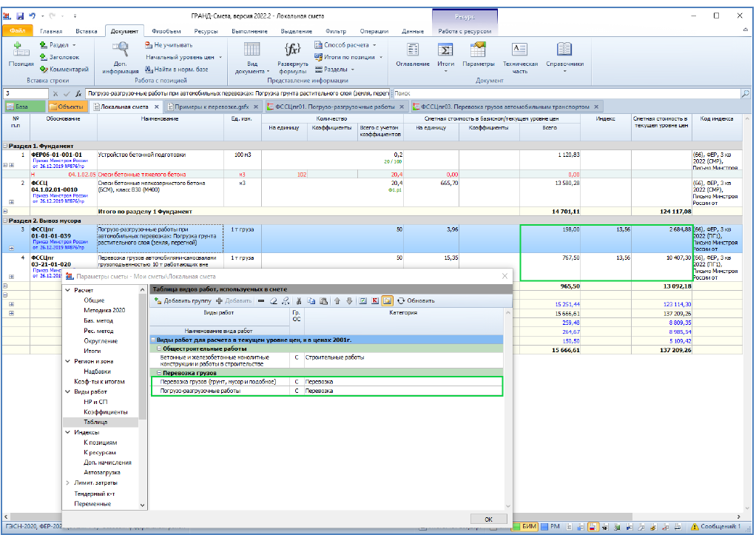Collapse the Перевозка грузов group in table
This screenshot has width=756, height=535.
pyautogui.click(x=158, y=373)
